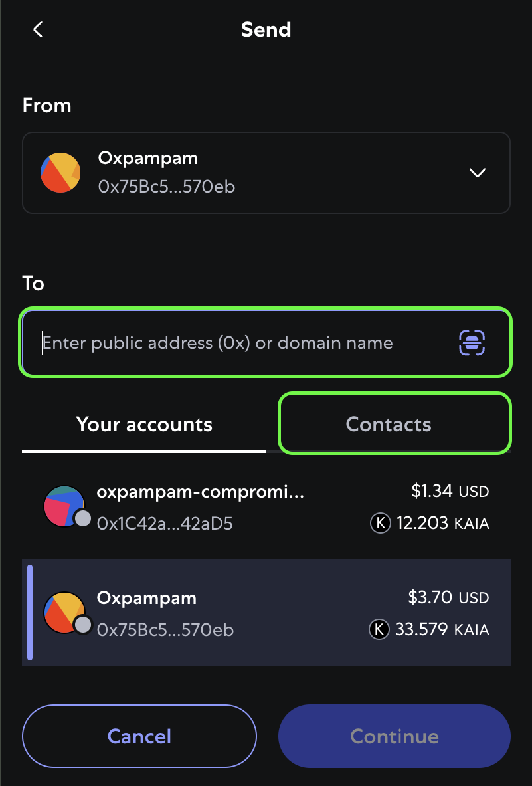
Task: Click the gray badge on the listed Oxpampam avatar
Action: click(x=82, y=625)
